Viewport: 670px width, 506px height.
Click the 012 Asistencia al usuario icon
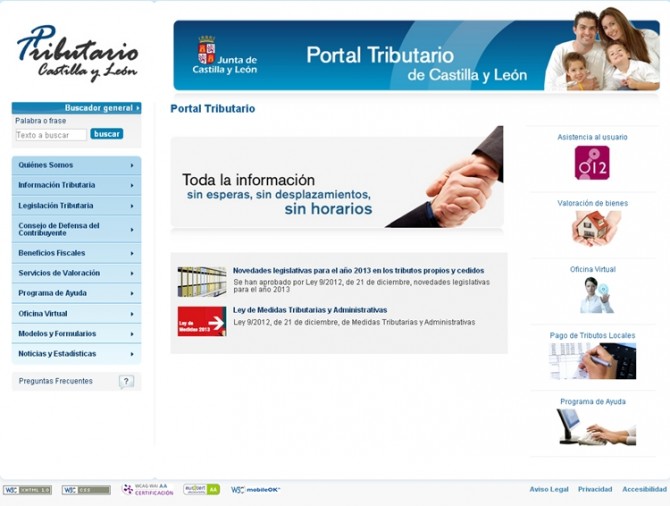tap(592, 162)
